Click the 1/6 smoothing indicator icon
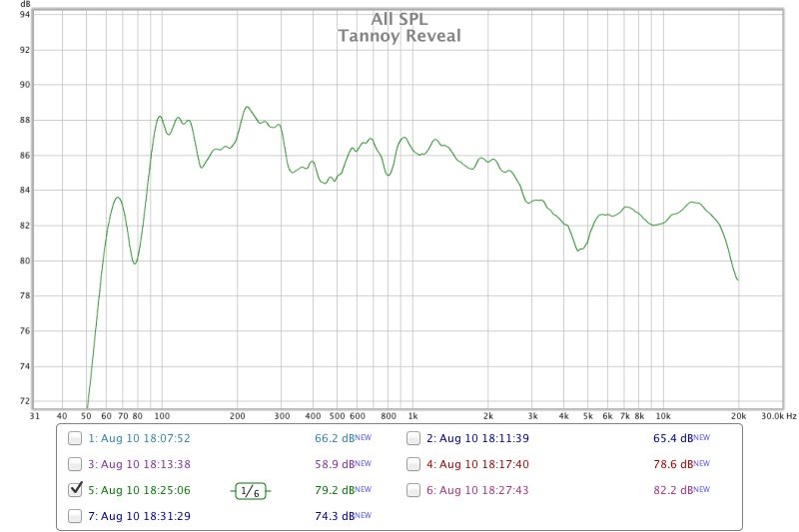799x532 pixels. click(251, 490)
